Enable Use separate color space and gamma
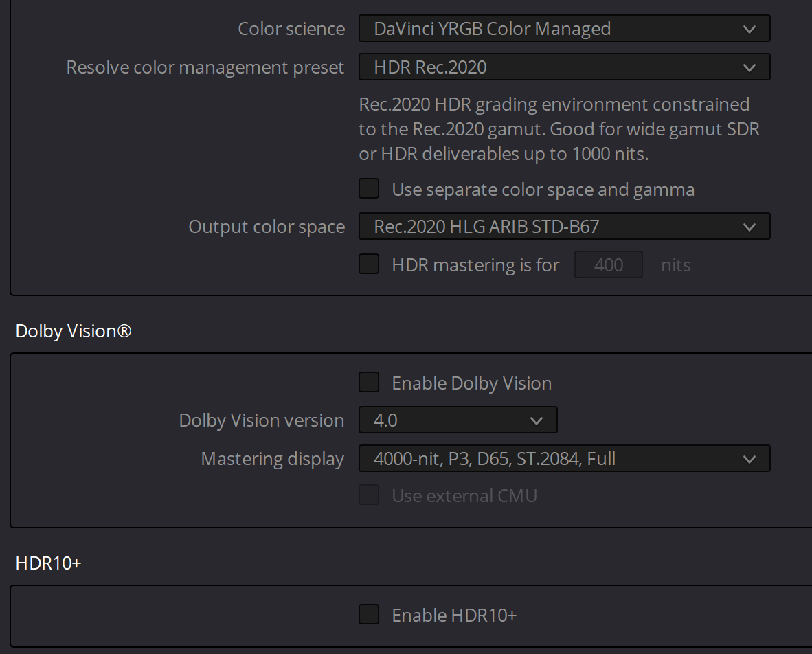Screen dimensions: 812x654 tap(369, 188)
